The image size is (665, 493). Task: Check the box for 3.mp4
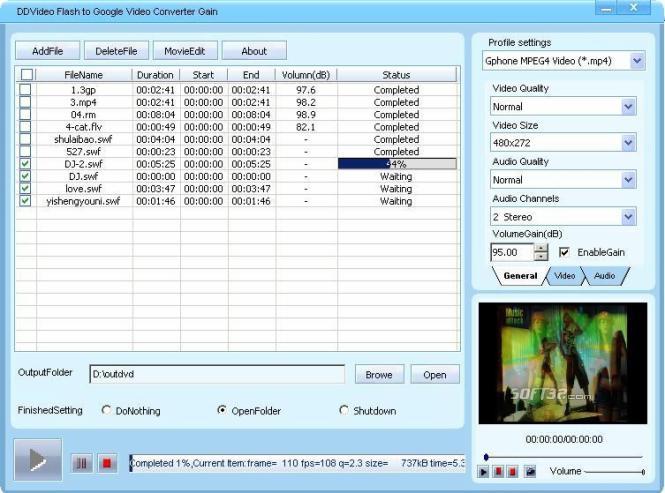point(25,102)
